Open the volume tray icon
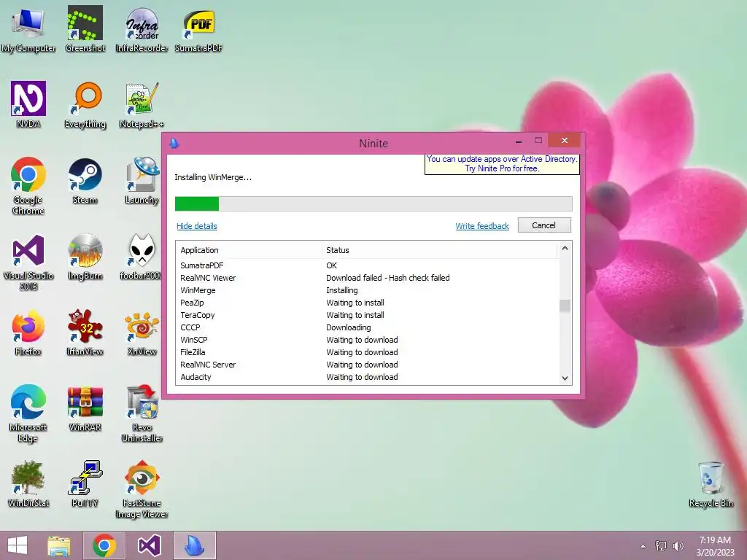The width and height of the screenshot is (747, 560). [678, 546]
